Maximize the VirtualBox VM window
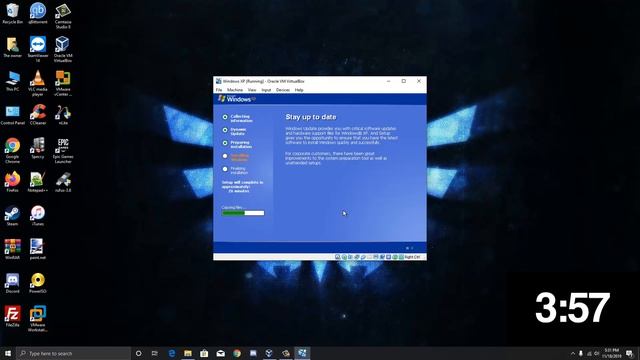The image size is (640, 360). click(404, 81)
